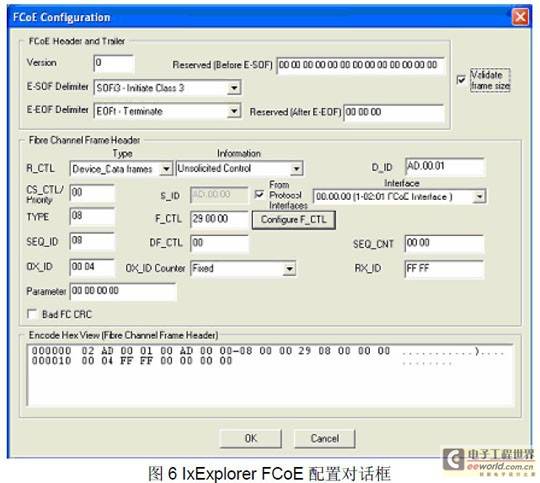Open the R_CTL Information dropdown

coord(296,169)
